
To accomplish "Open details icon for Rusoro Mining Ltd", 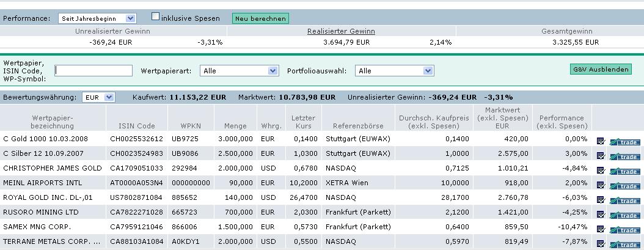I will tap(601, 215).
